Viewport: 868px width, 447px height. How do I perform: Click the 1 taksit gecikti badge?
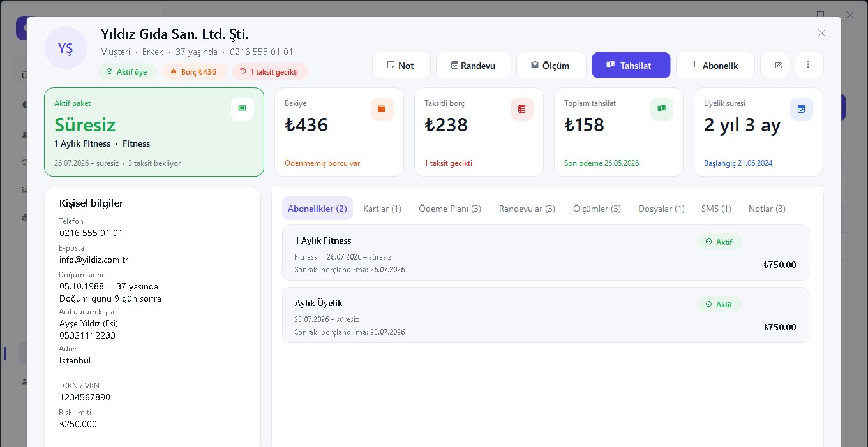(x=270, y=72)
